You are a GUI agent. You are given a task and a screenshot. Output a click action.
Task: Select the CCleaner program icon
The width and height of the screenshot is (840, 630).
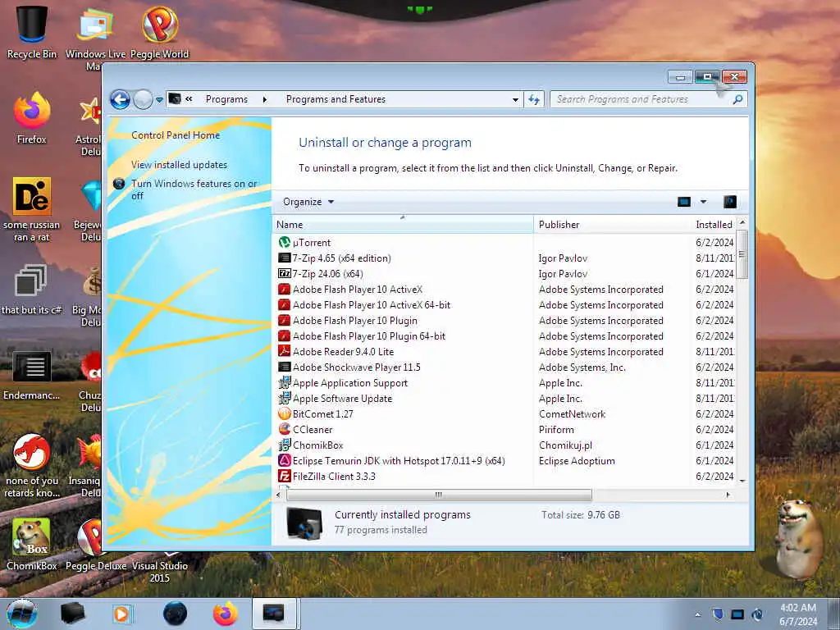click(x=285, y=429)
